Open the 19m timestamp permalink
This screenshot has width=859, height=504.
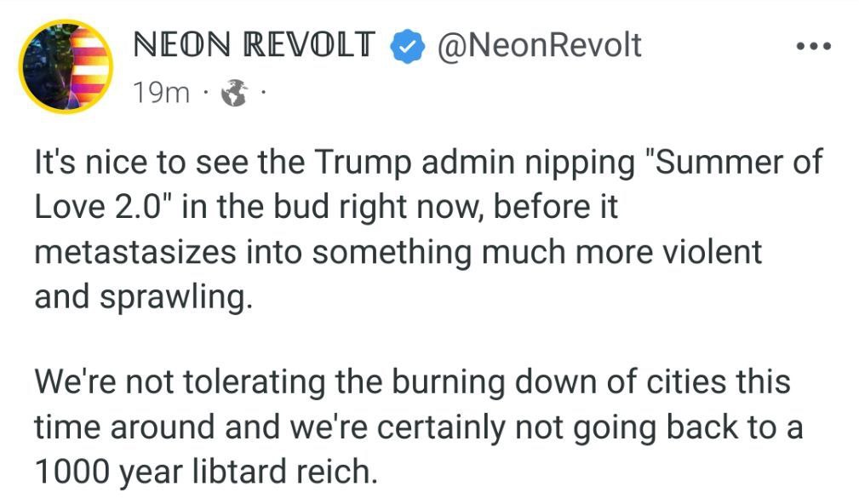(162, 93)
